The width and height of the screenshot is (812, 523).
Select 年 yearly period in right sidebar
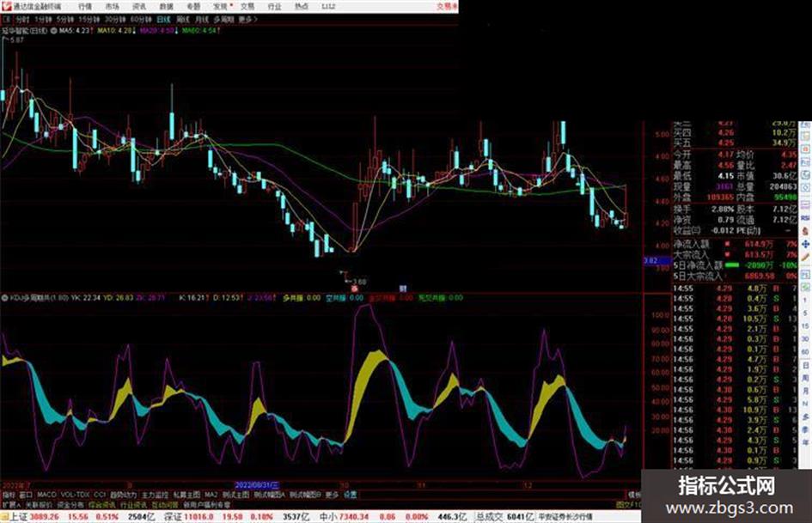pos(805,443)
